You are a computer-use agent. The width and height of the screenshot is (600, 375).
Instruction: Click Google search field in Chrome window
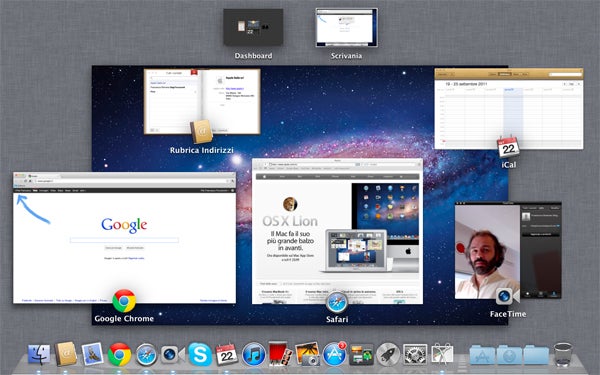[x=124, y=240]
